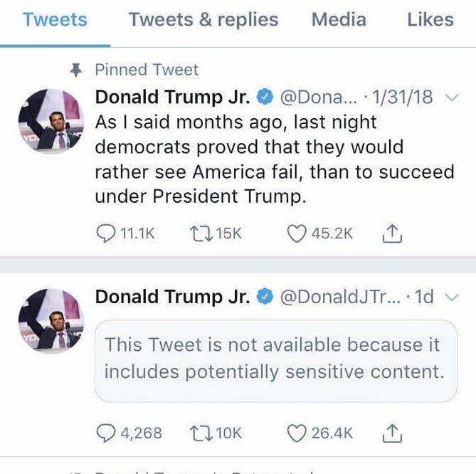
Task: Open profile picture on pinned tweet
Action: (x=51, y=122)
